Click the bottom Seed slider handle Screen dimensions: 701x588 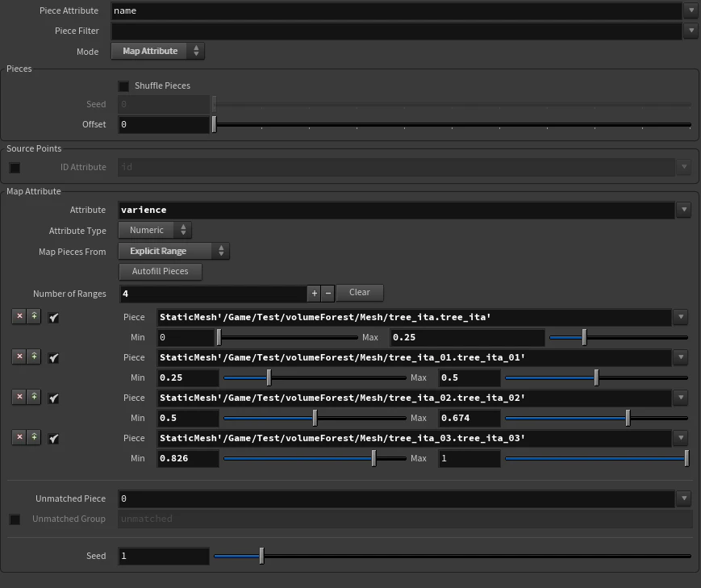pyautogui.click(x=261, y=556)
